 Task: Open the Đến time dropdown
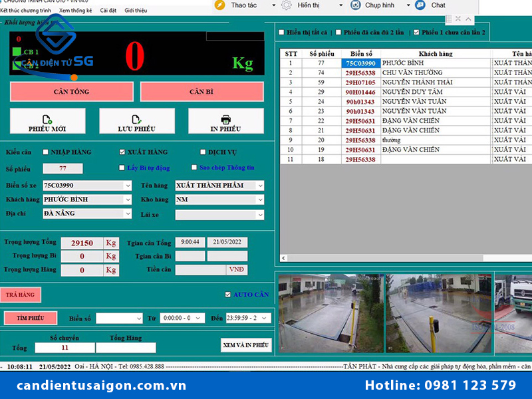(x=264, y=319)
